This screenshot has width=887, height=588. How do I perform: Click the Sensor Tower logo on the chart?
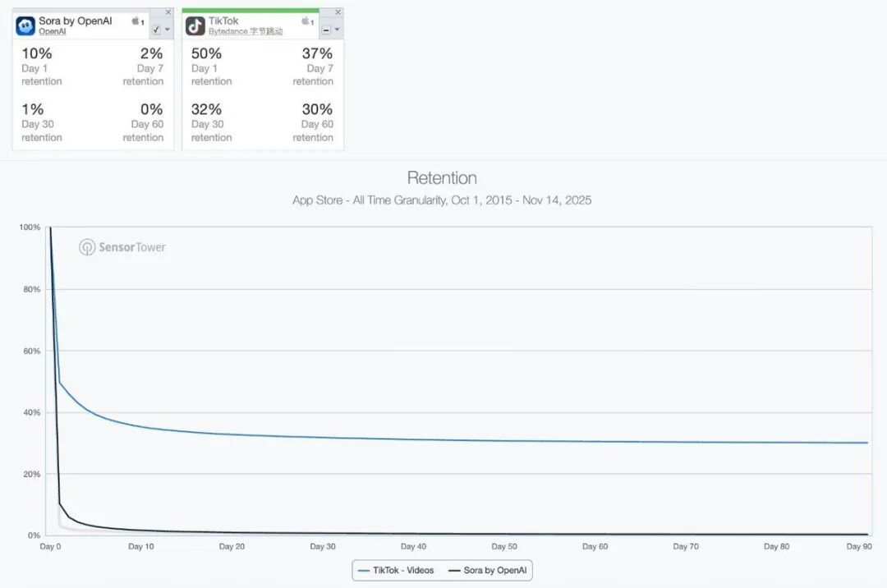pos(122,247)
